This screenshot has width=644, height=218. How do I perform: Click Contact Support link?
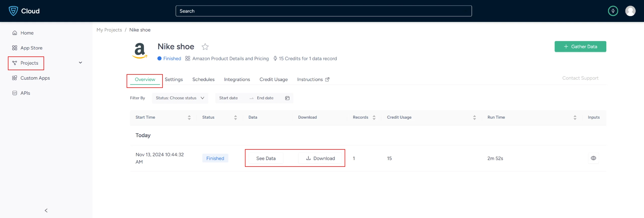(x=580, y=78)
